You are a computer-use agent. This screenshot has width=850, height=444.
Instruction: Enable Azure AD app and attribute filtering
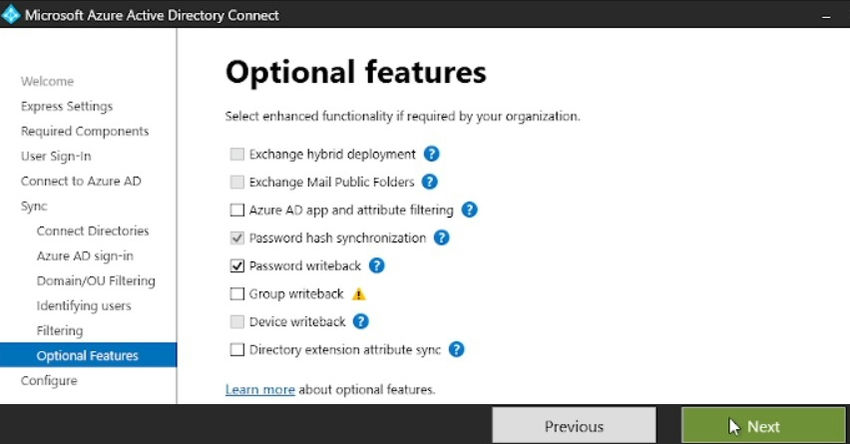[x=237, y=210]
